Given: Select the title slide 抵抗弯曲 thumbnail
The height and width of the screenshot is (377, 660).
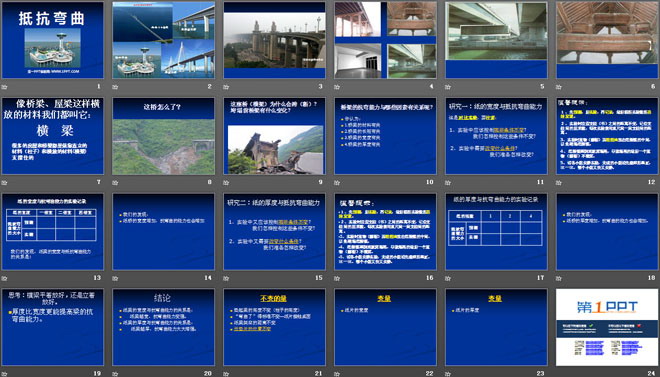Looking at the screenshot, I should click(x=53, y=40).
